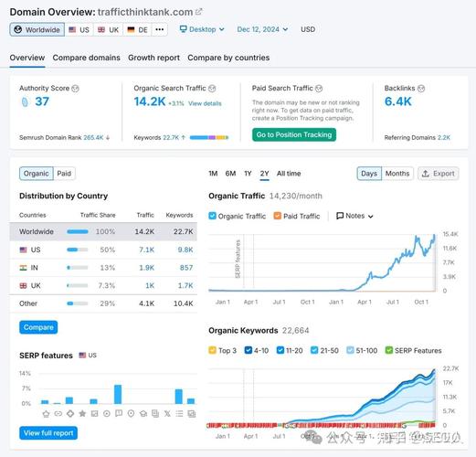476x457 pixels.
Task: Select the 6M time range
Action: tap(230, 174)
